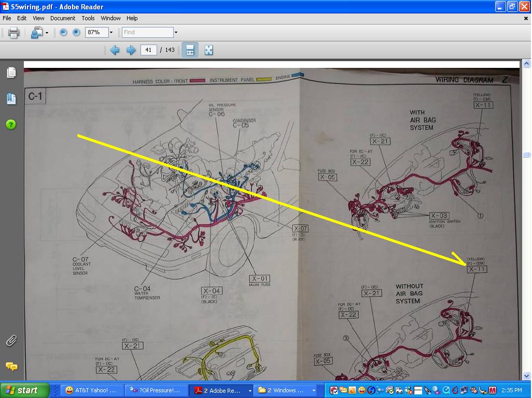Open the Tools menu
This screenshot has height=398, width=532.
tap(88, 18)
